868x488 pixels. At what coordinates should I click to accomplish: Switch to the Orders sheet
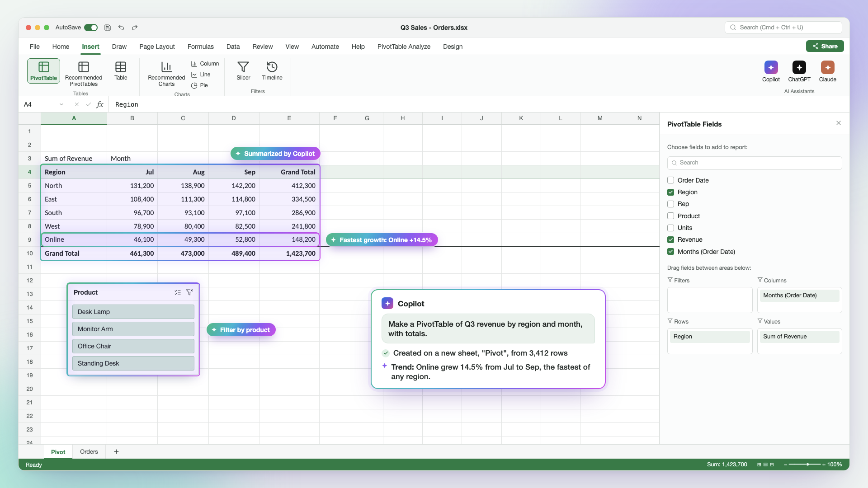(x=89, y=452)
